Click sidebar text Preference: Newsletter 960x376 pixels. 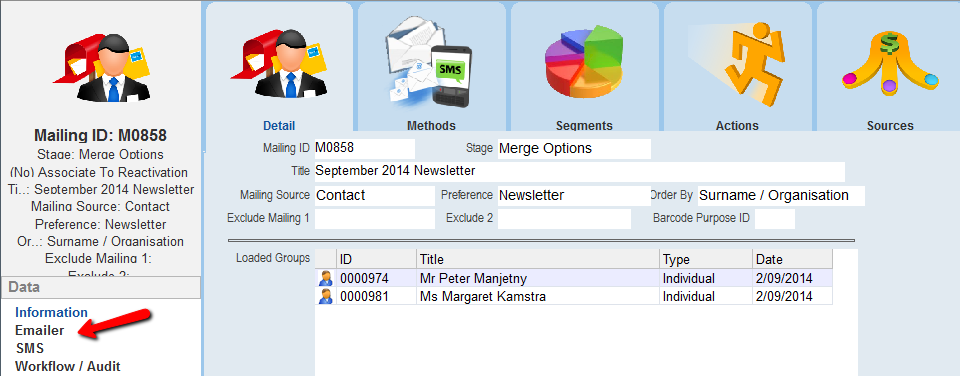[100, 225]
